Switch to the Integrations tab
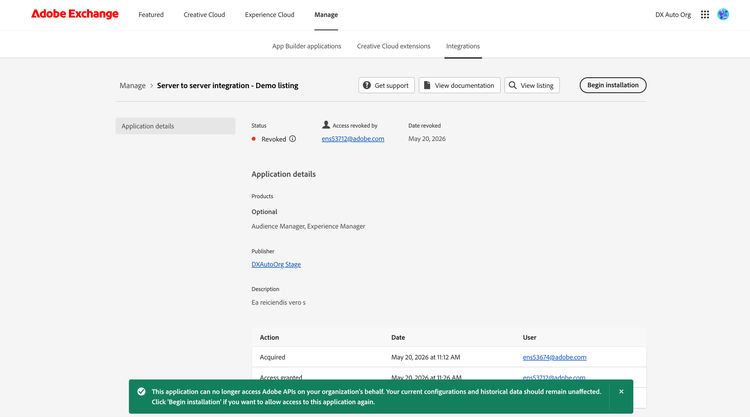Screen dimensions: 750x417 tap(463, 46)
